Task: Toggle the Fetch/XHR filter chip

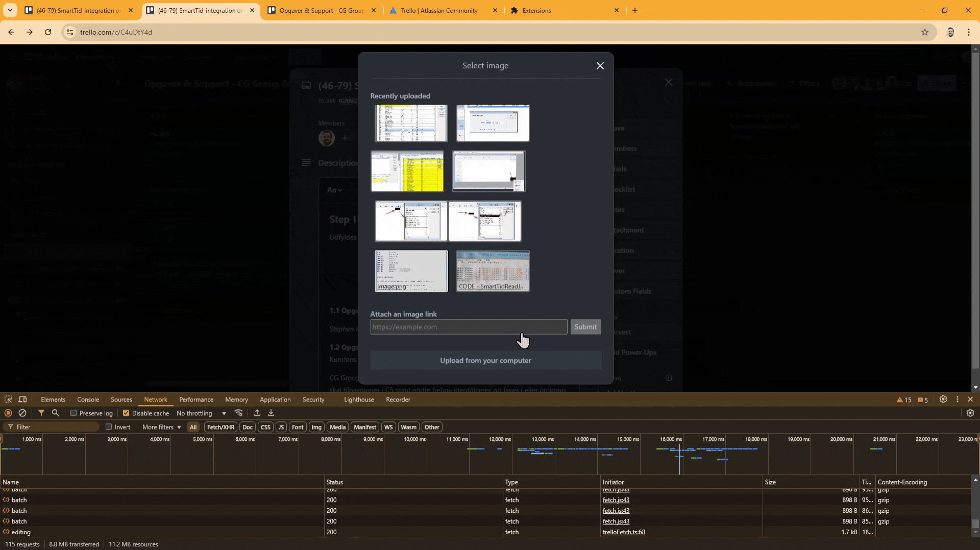Action: pyautogui.click(x=221, y=427)
